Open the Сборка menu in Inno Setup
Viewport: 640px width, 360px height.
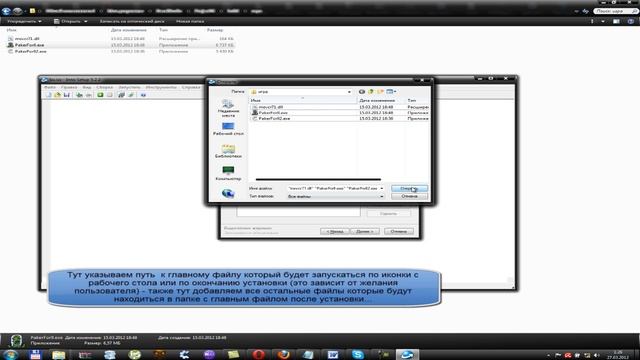(x=105, y=87)
